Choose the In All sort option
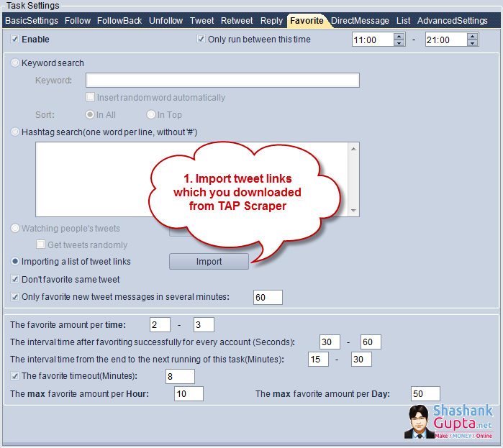The image size is (503, 448). coord(90,114)
